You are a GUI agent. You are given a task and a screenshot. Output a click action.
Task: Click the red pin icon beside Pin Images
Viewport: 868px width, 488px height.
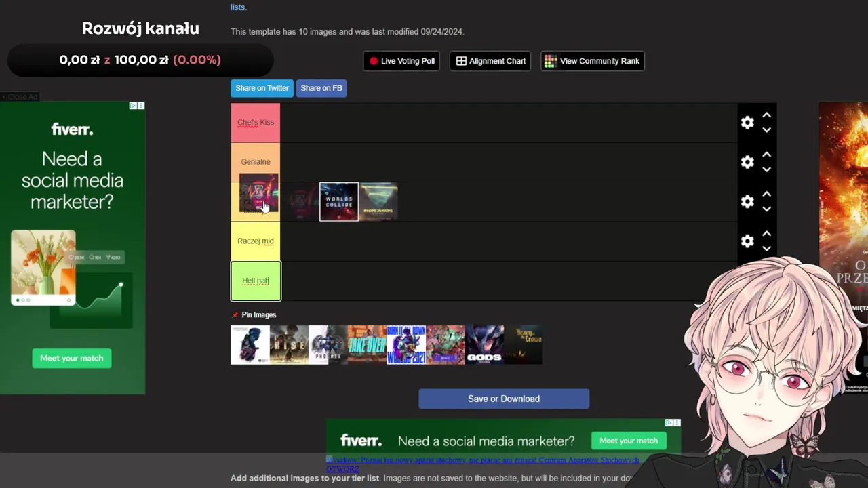(x=235, y=315)
